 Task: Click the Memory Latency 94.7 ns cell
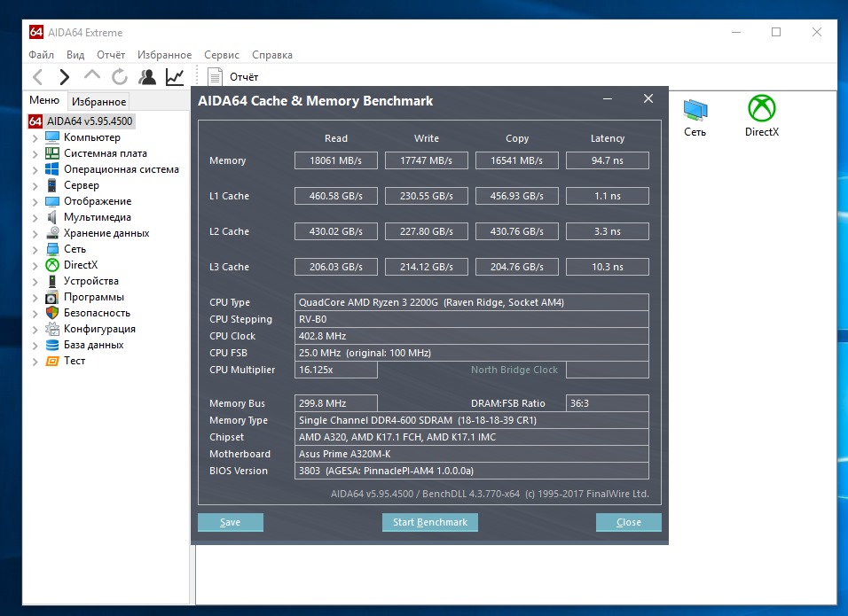(x=608, y=160)
